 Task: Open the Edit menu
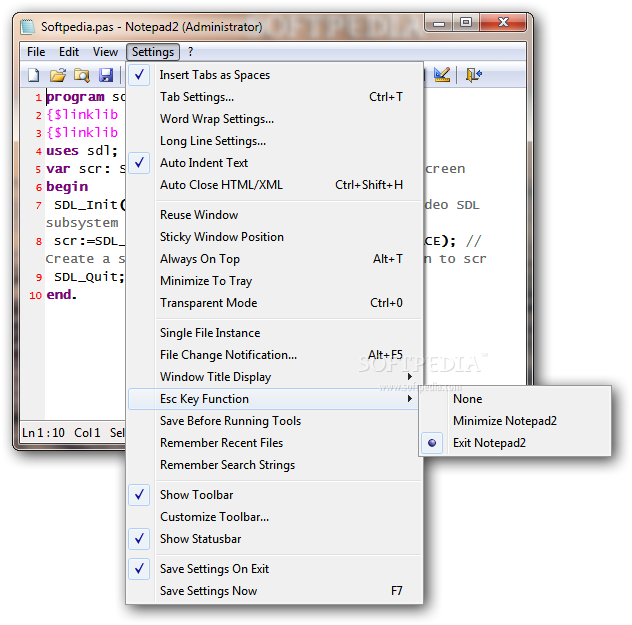click(x=69, y=52)
